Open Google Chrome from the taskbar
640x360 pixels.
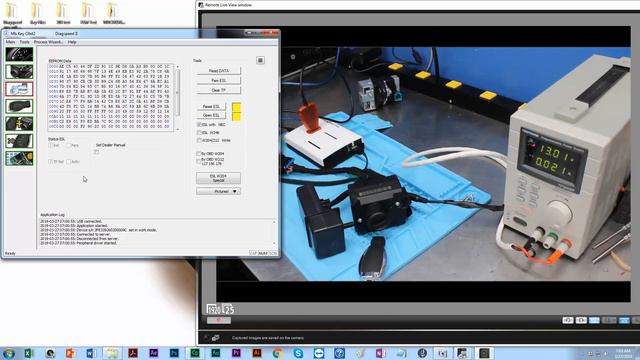click(x=278, y=353)
